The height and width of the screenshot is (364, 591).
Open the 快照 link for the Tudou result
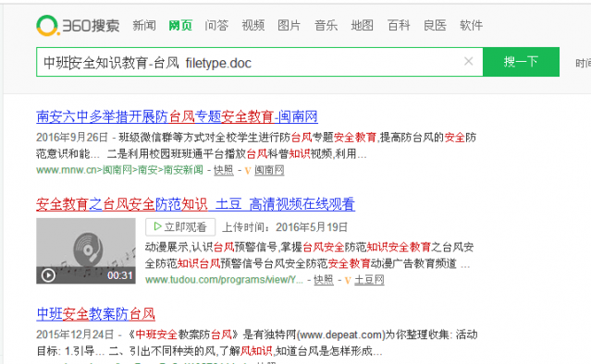(x=324, y=280)
